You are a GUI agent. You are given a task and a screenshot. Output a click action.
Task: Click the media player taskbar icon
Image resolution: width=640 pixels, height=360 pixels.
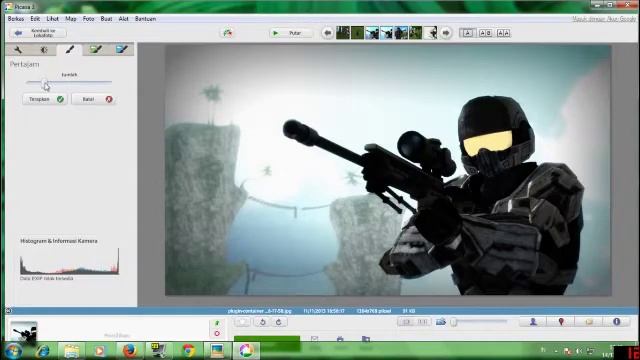pyautogui.click(x=100, y=351)
